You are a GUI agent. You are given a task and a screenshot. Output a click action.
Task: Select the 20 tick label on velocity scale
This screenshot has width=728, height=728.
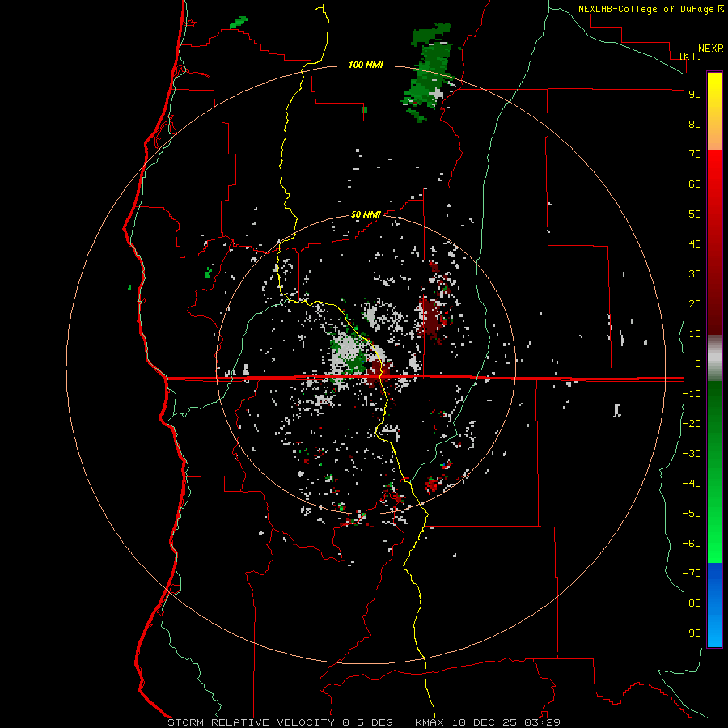695,304
